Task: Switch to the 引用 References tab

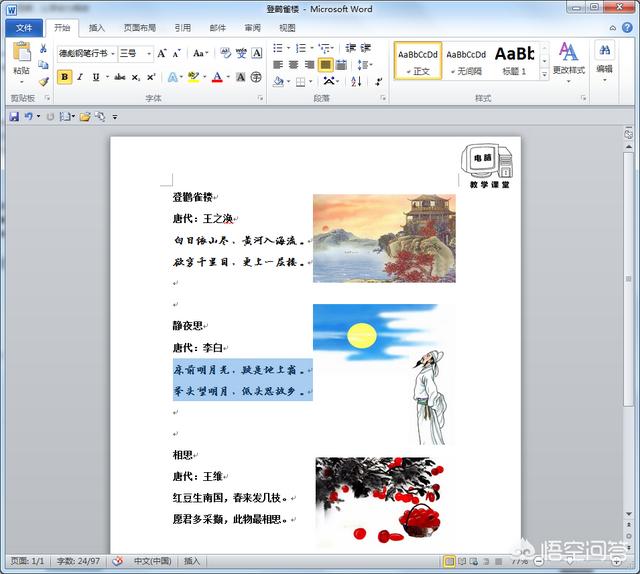Action: [x=182, y=28]
